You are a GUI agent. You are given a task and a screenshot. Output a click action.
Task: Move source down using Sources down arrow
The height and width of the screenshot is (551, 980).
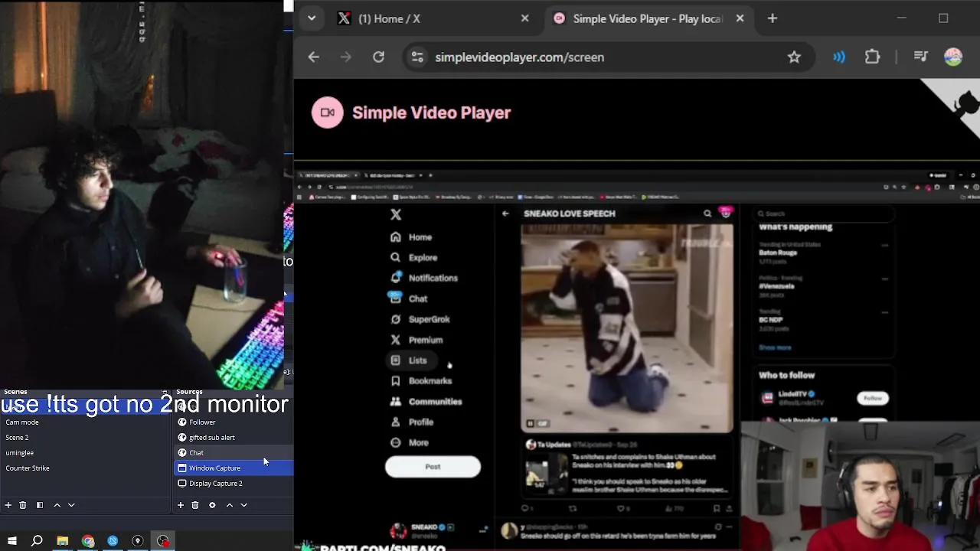coord(243,505)
